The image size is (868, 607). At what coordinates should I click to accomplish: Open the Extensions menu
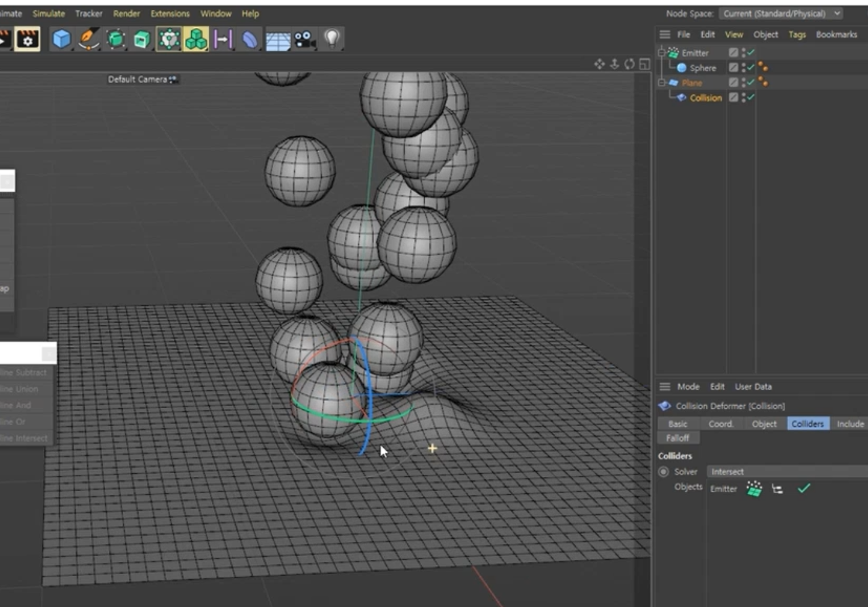(x=170, y=14)
